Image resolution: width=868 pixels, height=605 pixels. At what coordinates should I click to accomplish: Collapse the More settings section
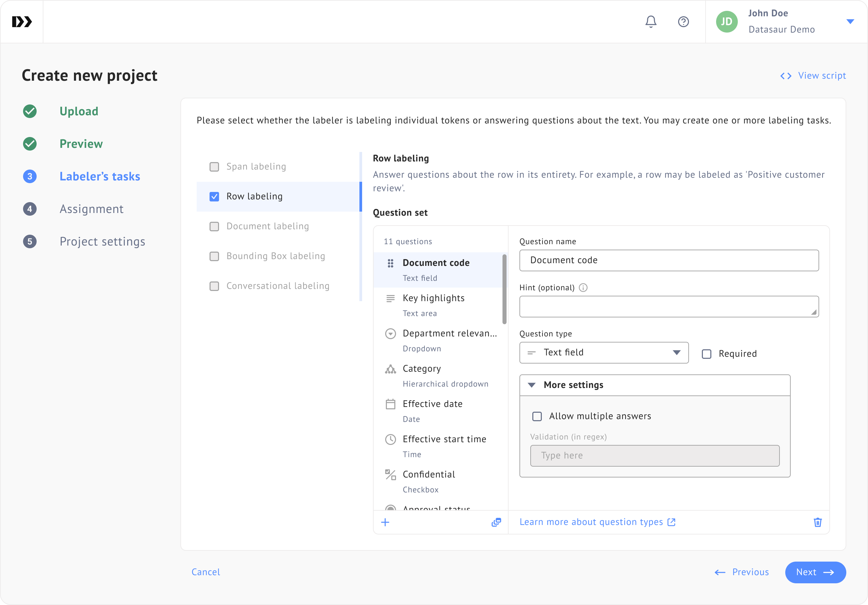tap(532, 385)
